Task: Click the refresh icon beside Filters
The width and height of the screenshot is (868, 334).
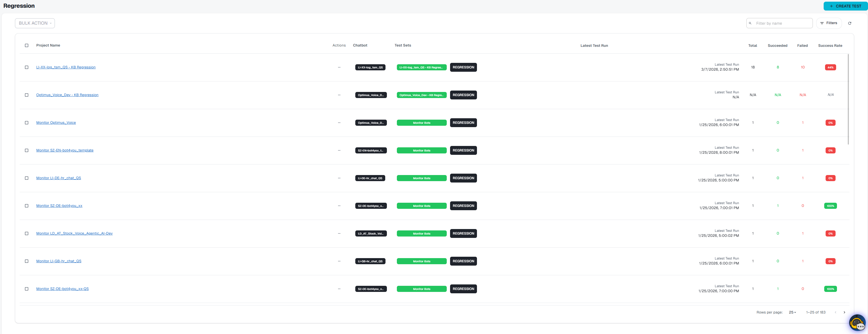Action: coord(849,23)
